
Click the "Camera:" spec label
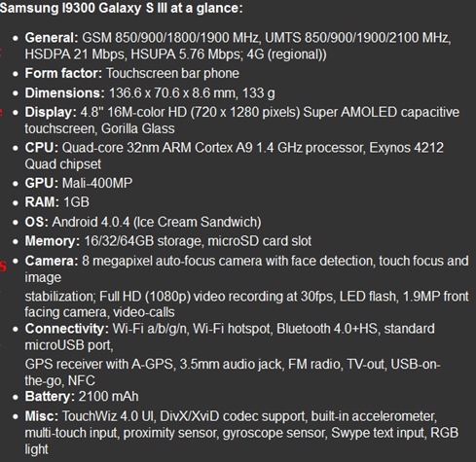pos(52,261)
